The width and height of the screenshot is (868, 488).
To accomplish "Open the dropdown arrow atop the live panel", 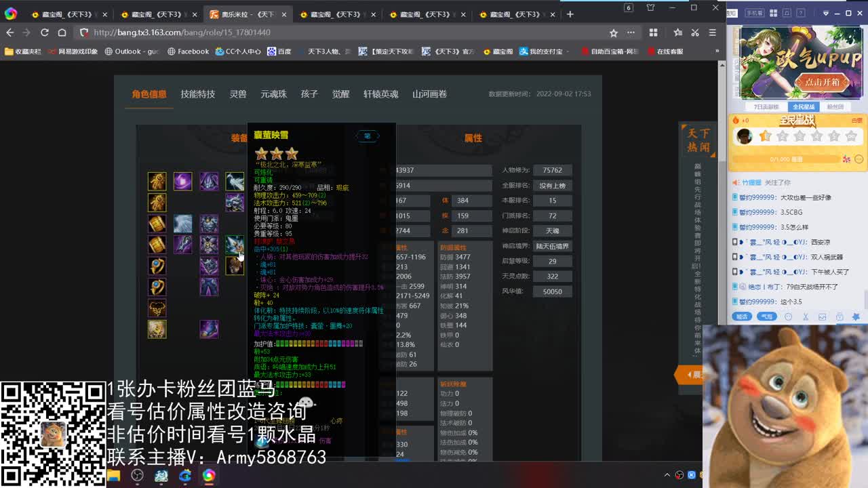I will point(826,13).
